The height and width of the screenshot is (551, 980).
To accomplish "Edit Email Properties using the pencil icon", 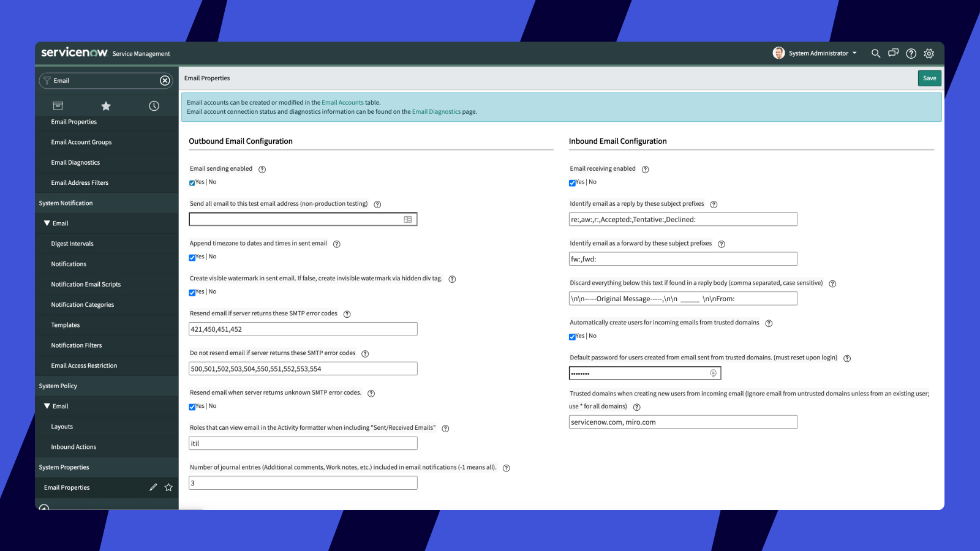I will [153, 487].
